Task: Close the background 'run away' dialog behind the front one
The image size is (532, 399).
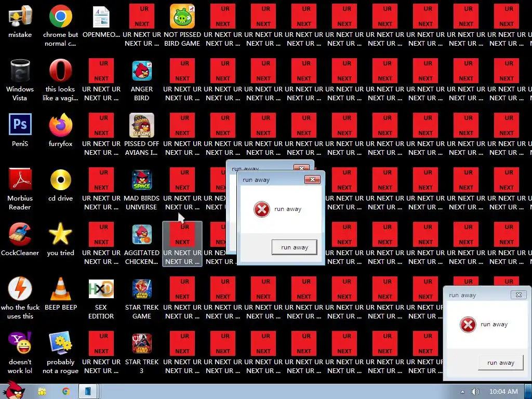Action: click(x=301, y=168)
